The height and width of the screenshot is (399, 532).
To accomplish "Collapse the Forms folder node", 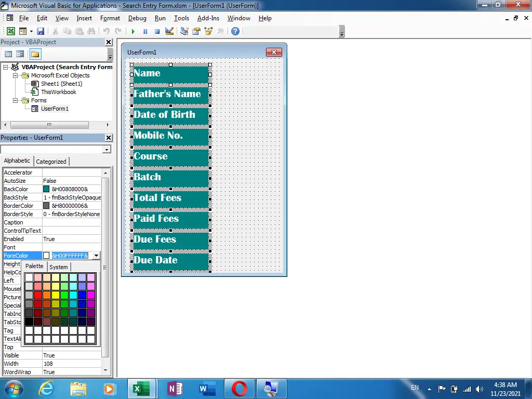I will pyautogui.click(x=15, y=100).
